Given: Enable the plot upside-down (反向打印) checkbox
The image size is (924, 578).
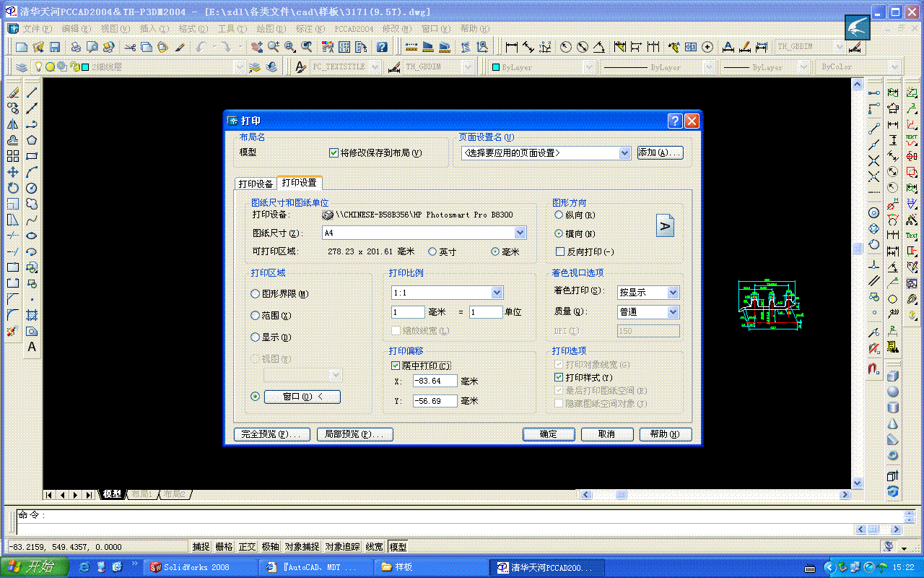Looking at the screenshot, I should [x=560, y=251].
